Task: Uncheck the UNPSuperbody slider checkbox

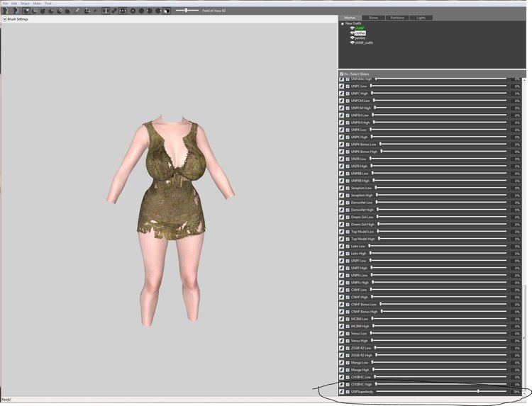Action: (348, 392)
